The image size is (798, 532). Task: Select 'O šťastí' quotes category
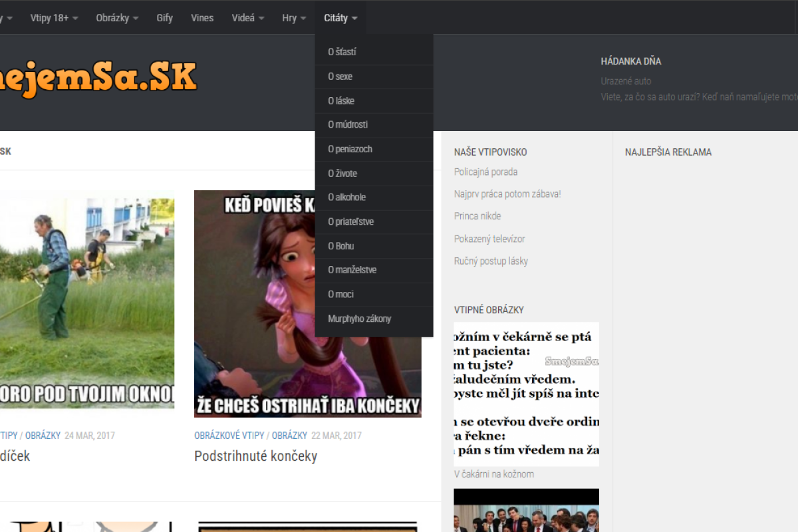[x=374, y=52]
